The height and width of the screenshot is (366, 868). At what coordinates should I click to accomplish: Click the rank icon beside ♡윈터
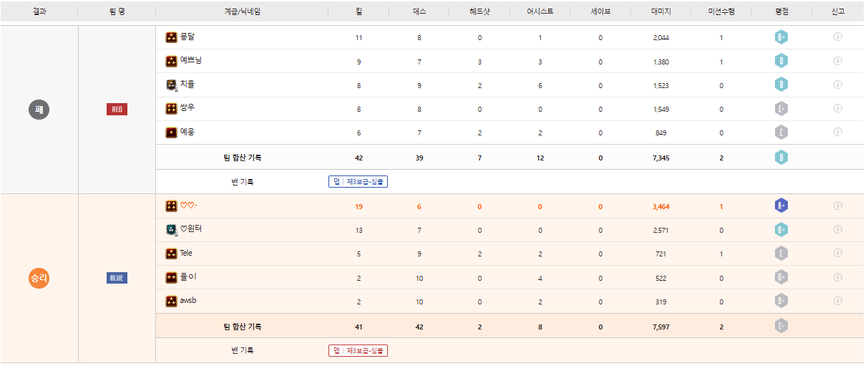point(171,230)
